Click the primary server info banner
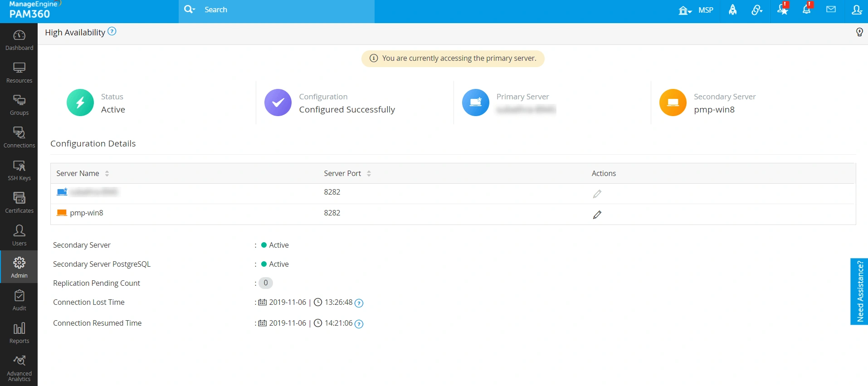 (453, 59)
